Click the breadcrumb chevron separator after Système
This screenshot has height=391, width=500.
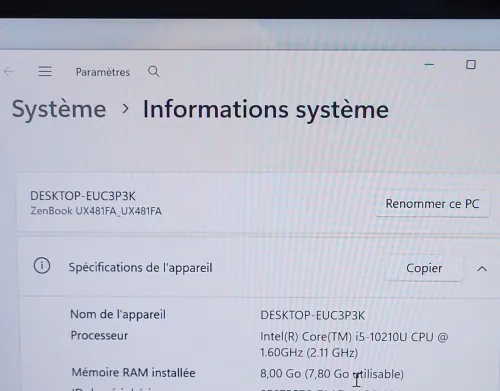click(x=125, y=109)
